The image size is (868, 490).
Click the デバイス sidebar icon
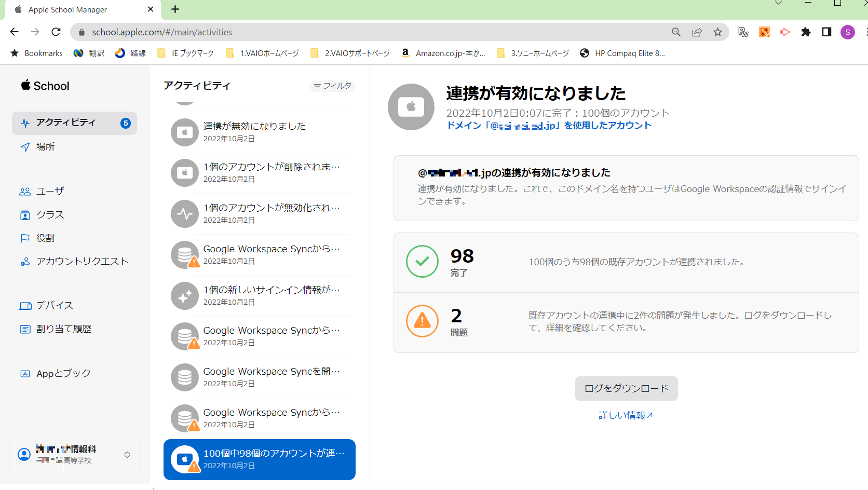(25, 306)
